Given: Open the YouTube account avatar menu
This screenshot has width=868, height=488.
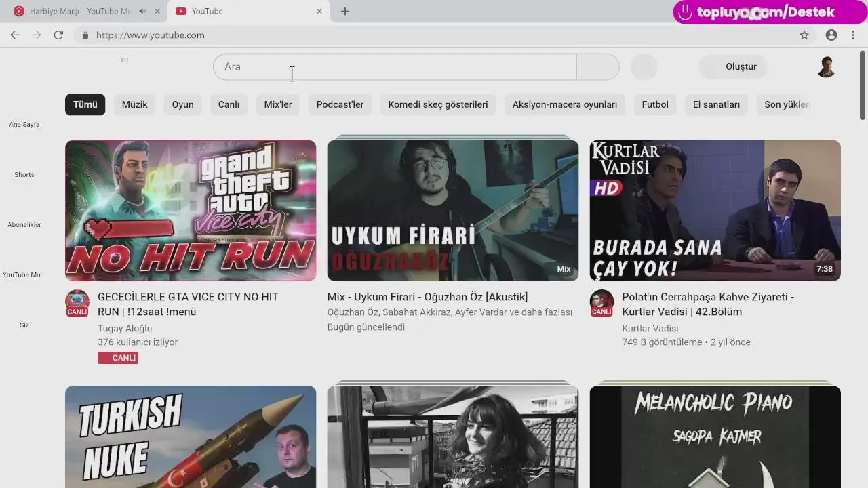Looking at the screenshot, I should click(x=826, y=67).
